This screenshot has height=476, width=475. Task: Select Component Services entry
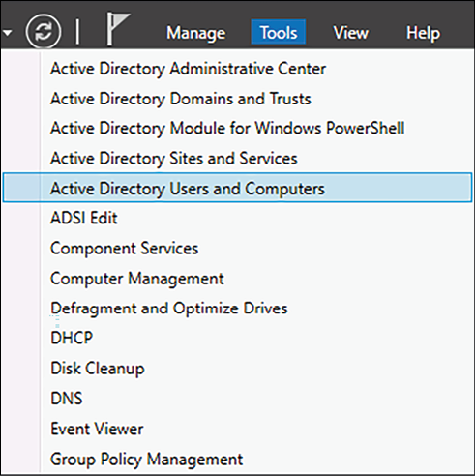[124, 248]
